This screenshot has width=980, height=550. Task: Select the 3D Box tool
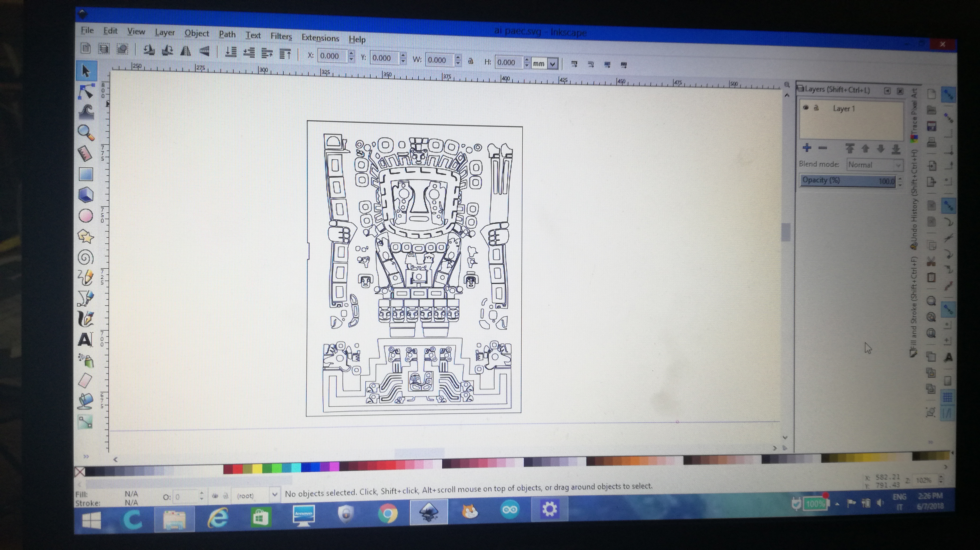coord(86,195)
